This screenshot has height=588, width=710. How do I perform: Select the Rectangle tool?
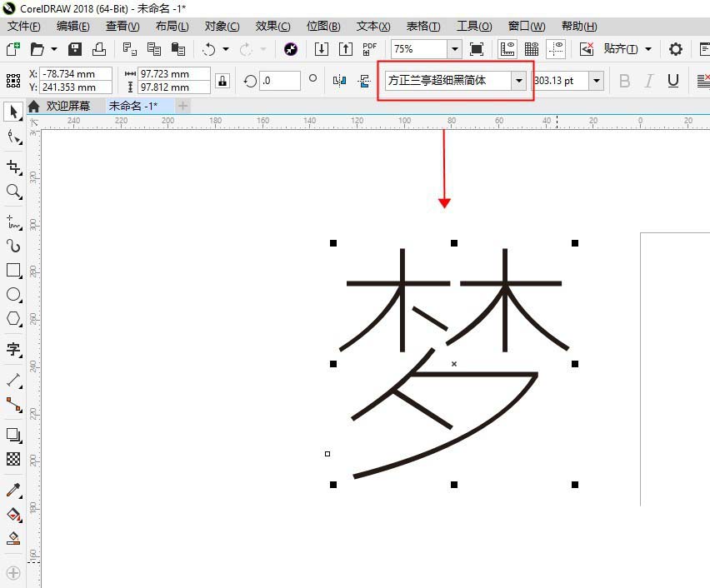pos(12,270)
